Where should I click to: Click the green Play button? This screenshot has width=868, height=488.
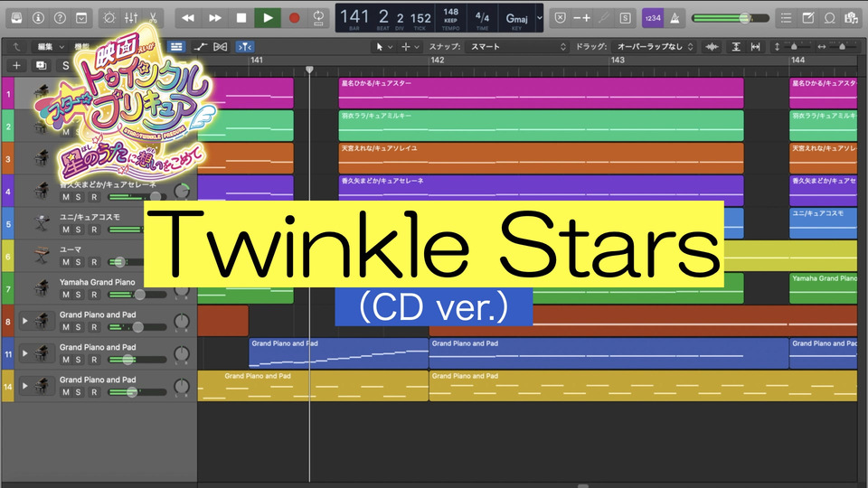tap(268, 18)
